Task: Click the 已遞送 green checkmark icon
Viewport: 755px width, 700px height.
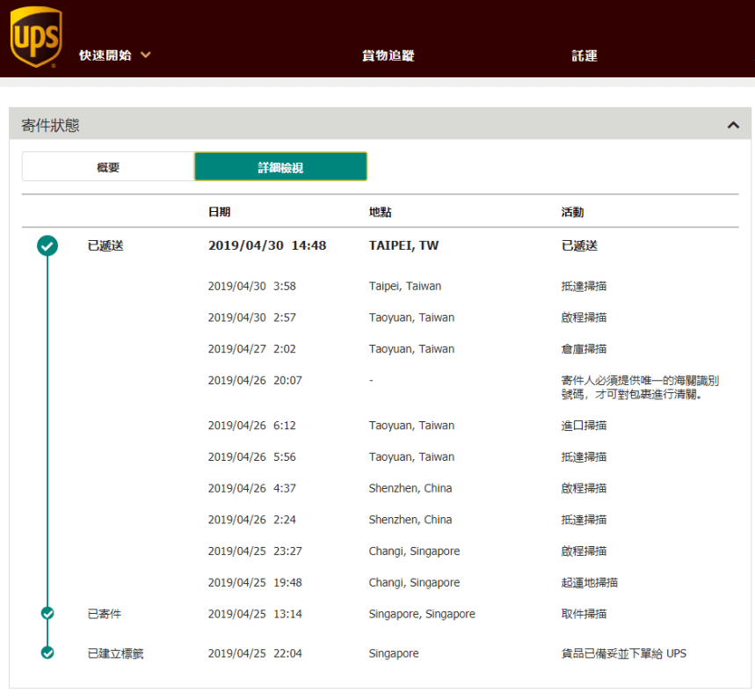Action: pyautogui.click(x=47, y=246)
